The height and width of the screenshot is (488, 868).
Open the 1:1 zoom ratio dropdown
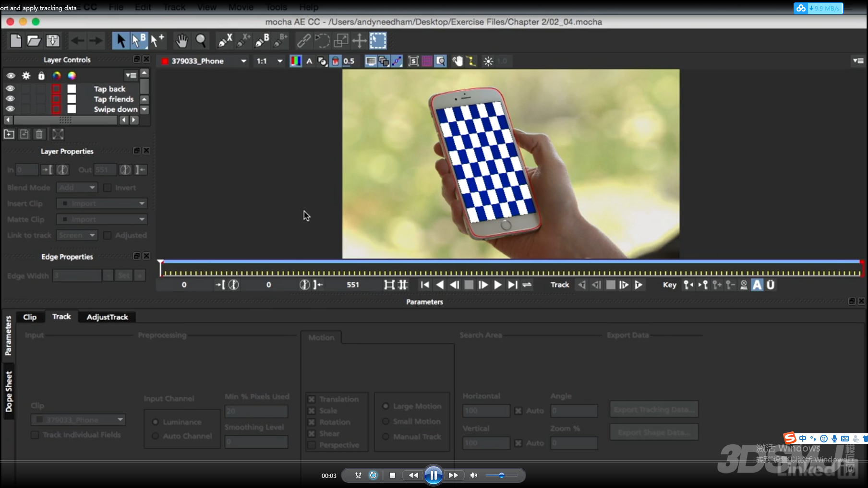(269, 61)
